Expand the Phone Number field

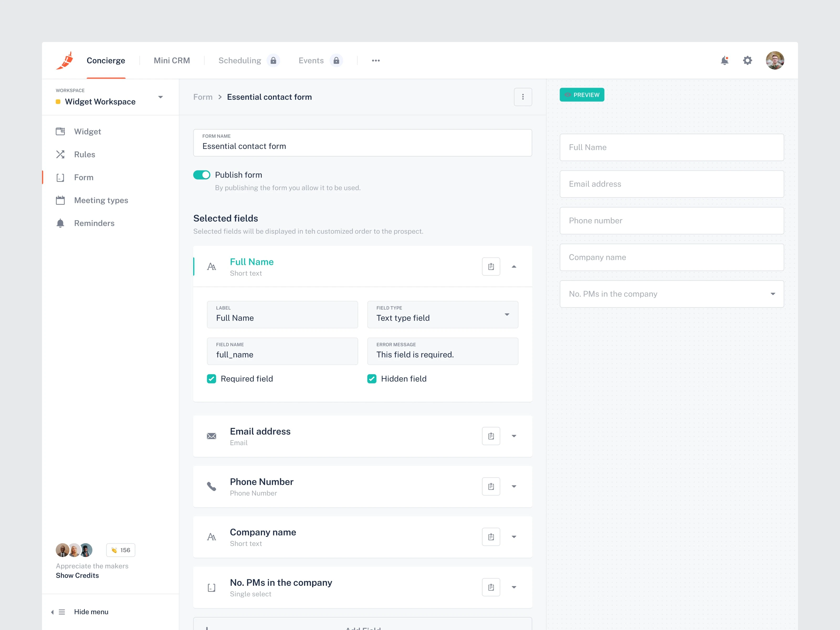point(514,486)
